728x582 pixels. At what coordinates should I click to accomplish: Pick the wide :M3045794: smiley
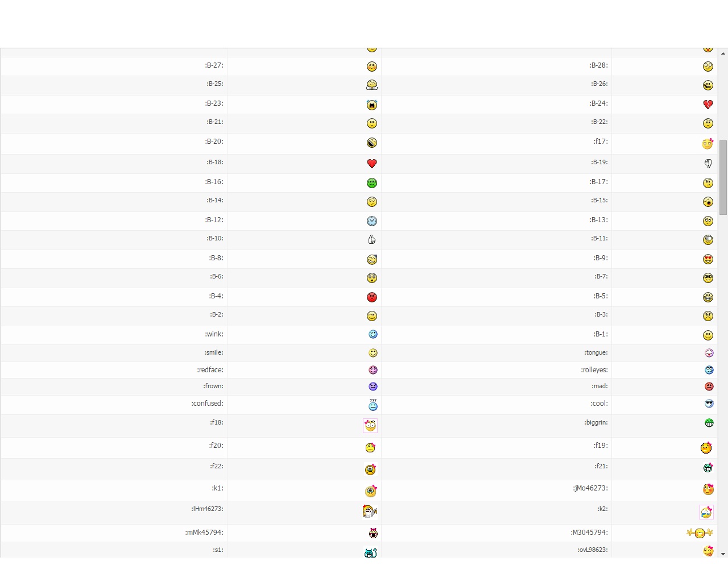[x=700, y=533]
